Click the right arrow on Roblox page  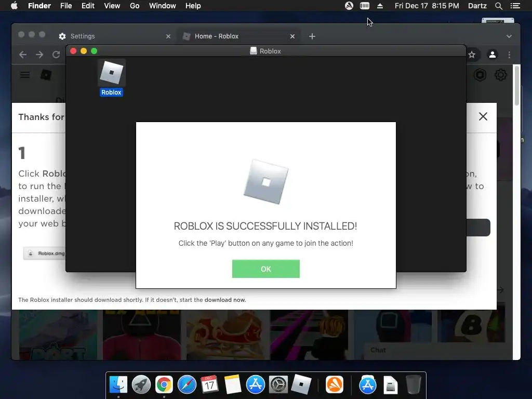[500, 290]
